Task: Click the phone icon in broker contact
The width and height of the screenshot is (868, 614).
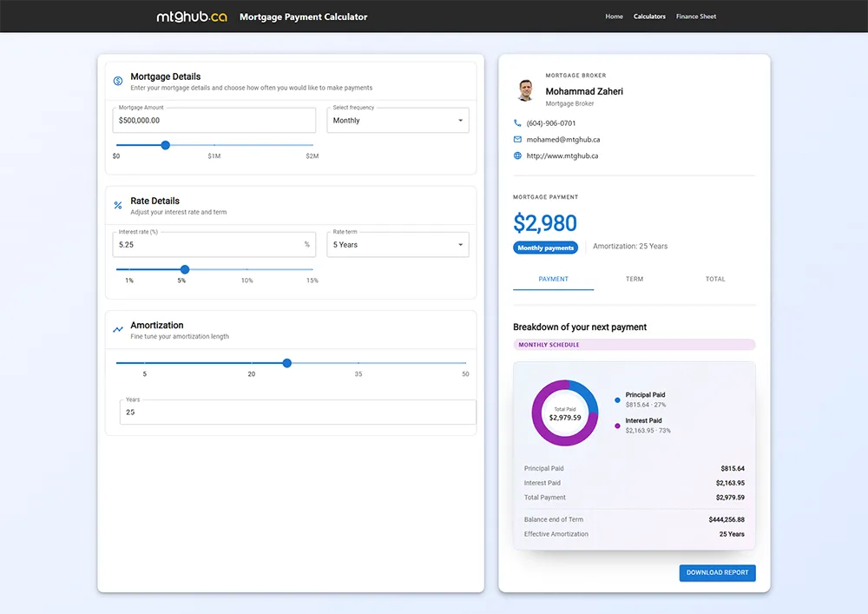Action: point(517,123)
